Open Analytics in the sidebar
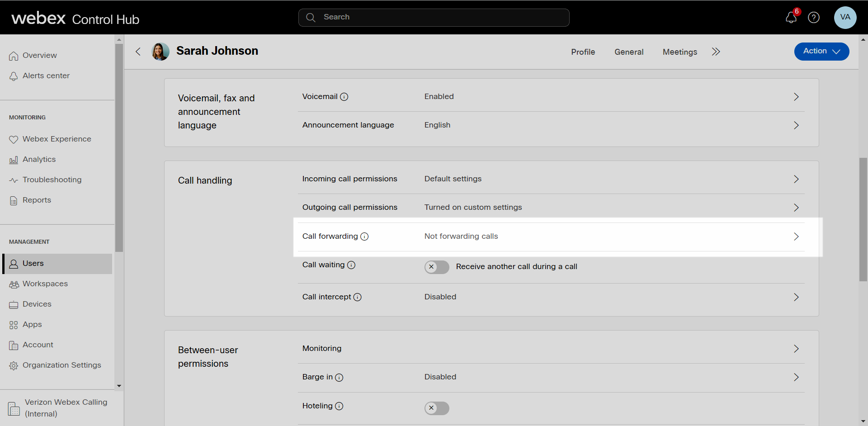Viewport: 868px width, 426px height. click(x=39, y=159)
